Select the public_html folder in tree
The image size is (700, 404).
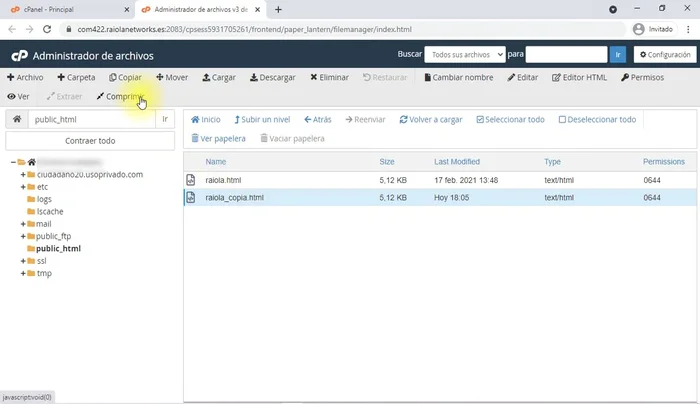(x=58, y=249)
